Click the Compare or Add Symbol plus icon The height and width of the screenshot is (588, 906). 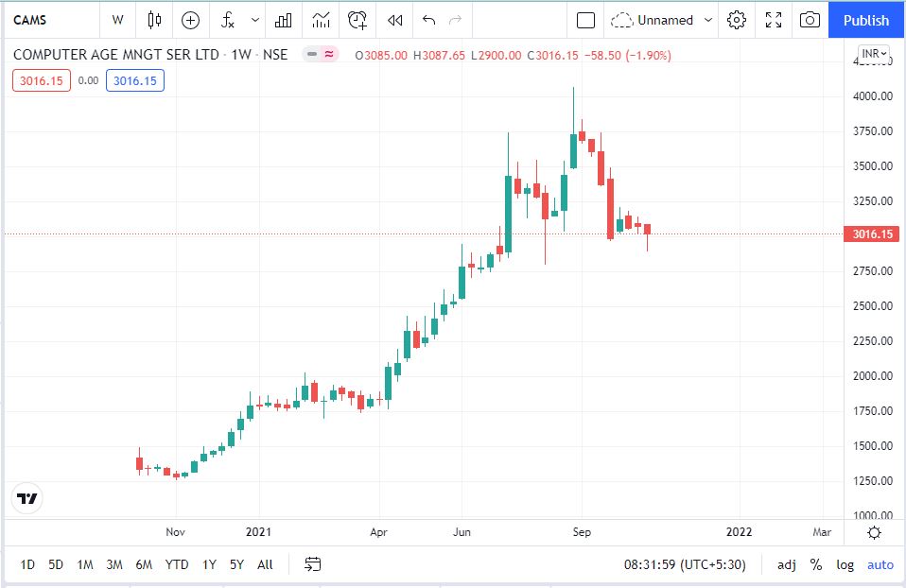pyautogui.click(x=191, y=20)
